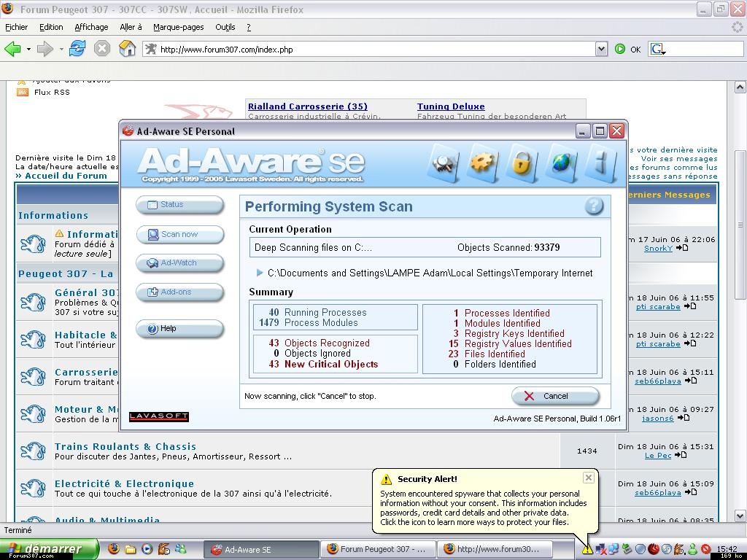Open the back button history dropdown arrow
This screenshot has width=747, height=560.
click(28, 49)
